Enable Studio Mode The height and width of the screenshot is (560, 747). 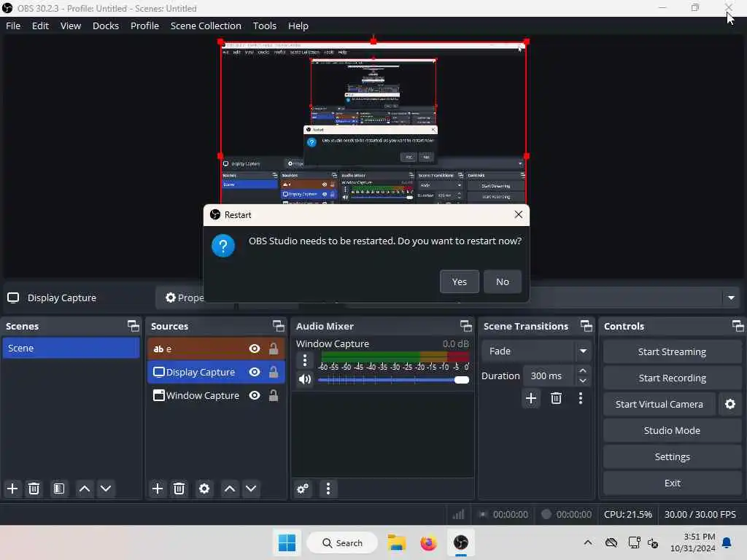(x=672, y=430)
